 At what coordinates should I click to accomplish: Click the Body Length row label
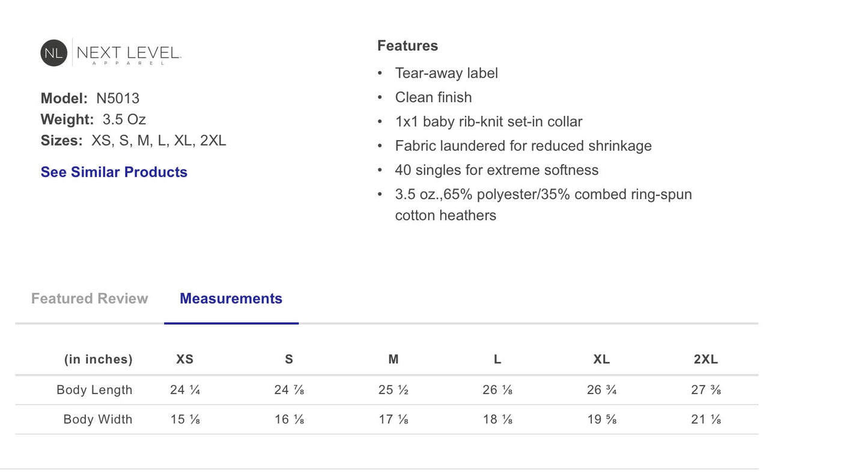pos(94,390)
